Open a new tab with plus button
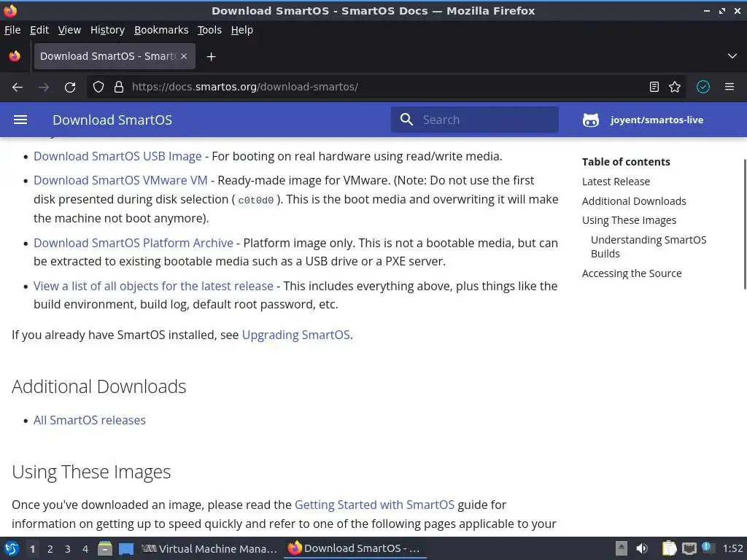 [x=211, y=57]
